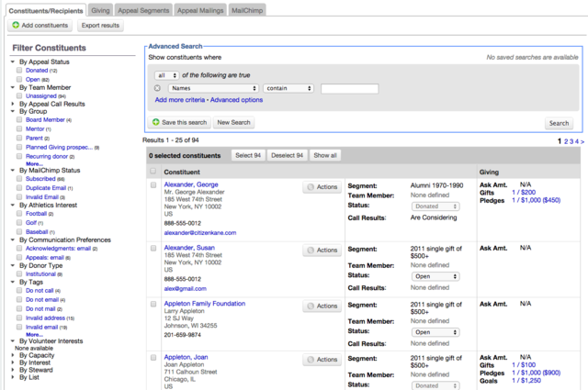This screenshot has width=588, height=390.
Task: Toggle the select-all checkbox in Constituent header
Action: pyautogui.click(x=153, y=172)
